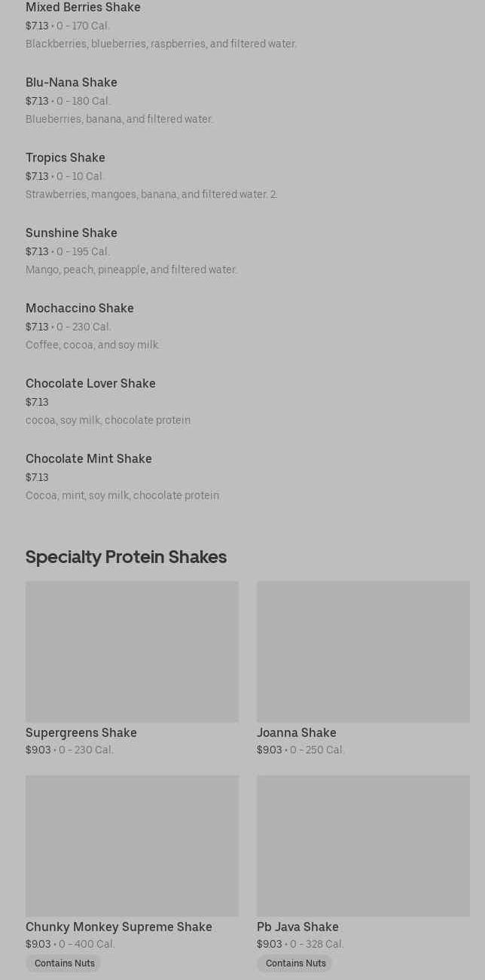Open Chunky Monkey Supreme Shake title link
The width and height of the screenshot is (485, 980).
coord(119,927)
